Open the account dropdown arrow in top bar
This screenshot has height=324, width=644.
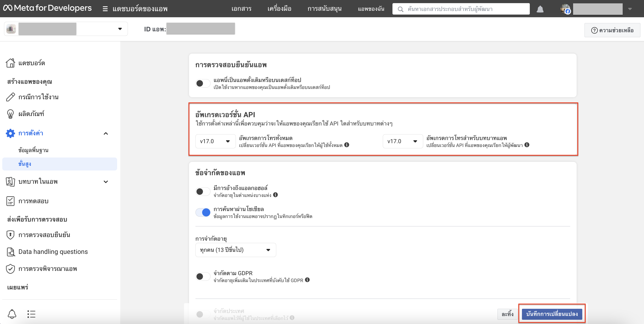[630, 9]
